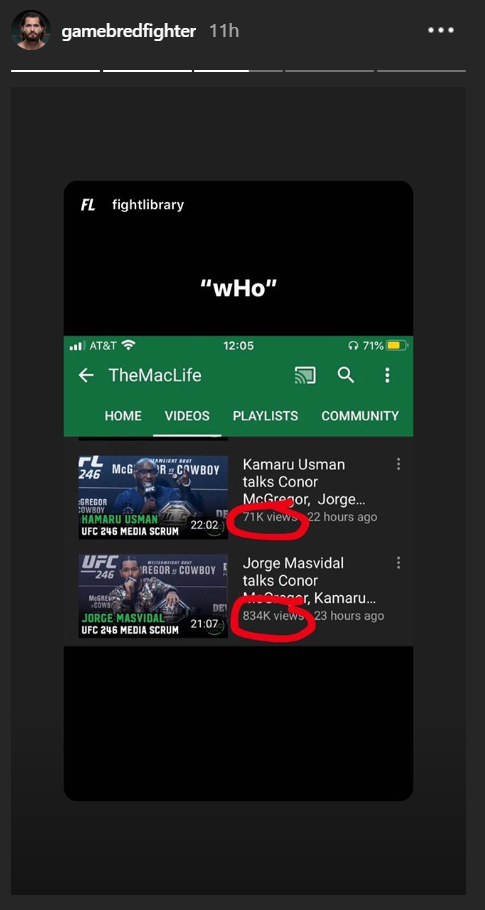Open options for Kamaru Usman video
The height and width of the screenshot is (910, 485).
398,464
